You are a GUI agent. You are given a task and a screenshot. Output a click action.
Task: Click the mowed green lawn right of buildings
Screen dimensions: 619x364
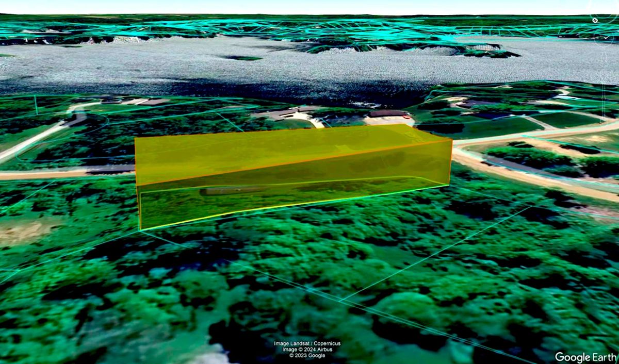[495, 126]
